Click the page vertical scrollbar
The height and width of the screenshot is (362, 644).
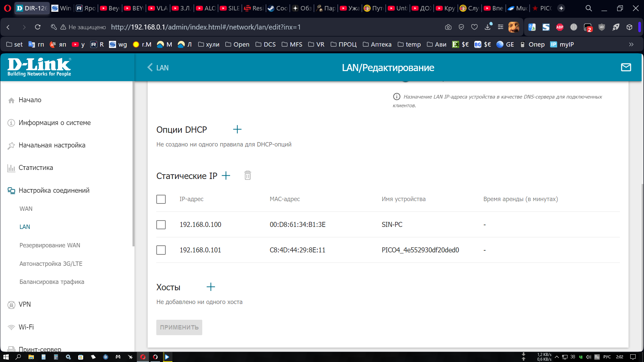(x=642, y=268)
